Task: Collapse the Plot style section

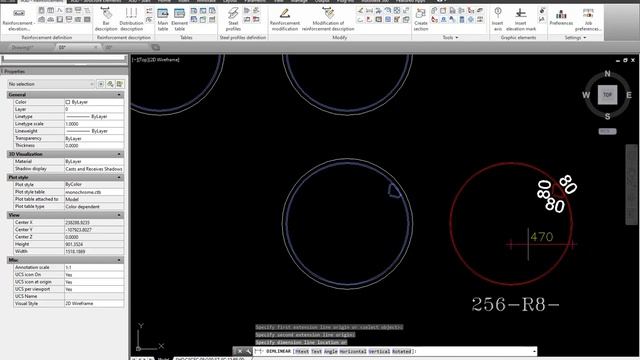Action: click(x=119, y=178)
